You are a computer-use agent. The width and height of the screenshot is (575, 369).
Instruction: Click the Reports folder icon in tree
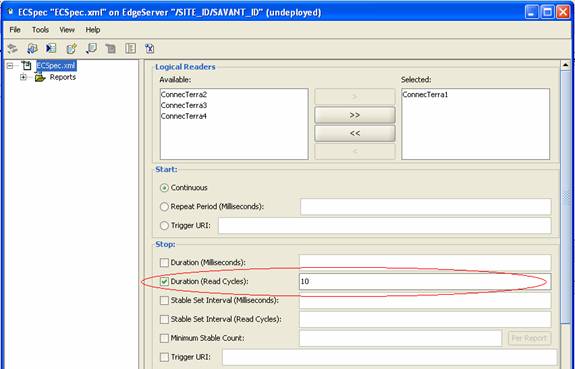point(40,77)
